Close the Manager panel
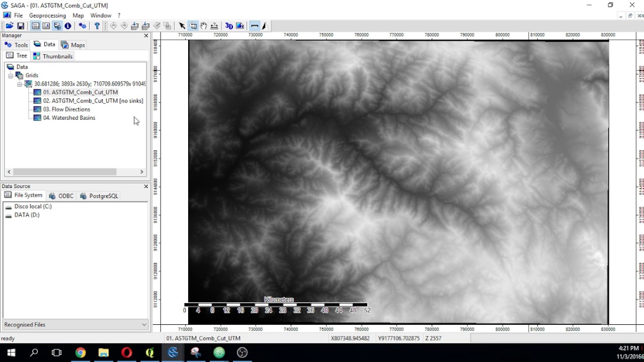The width and height of the screenshot is (644, 362). [x=146, y=36]
